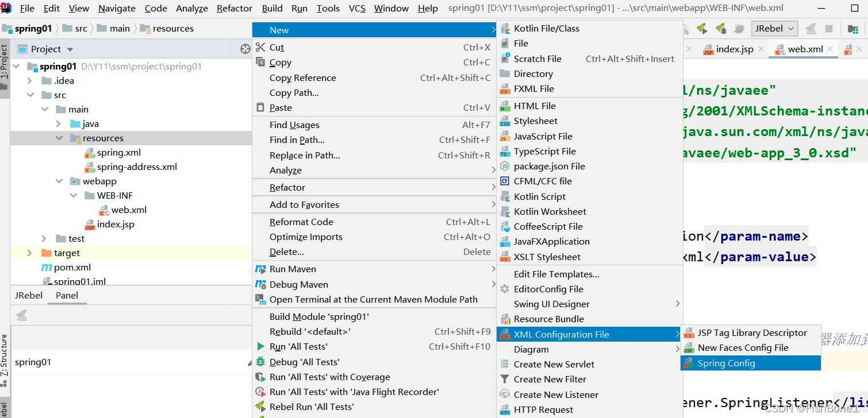Open Project Structure from the toolbar icon

click(853, 29)
